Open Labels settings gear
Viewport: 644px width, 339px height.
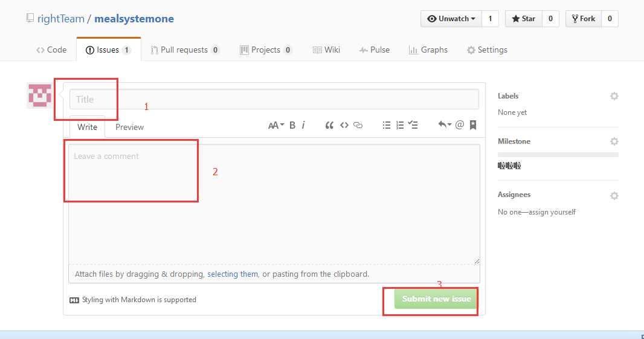[x=614, y=96]
